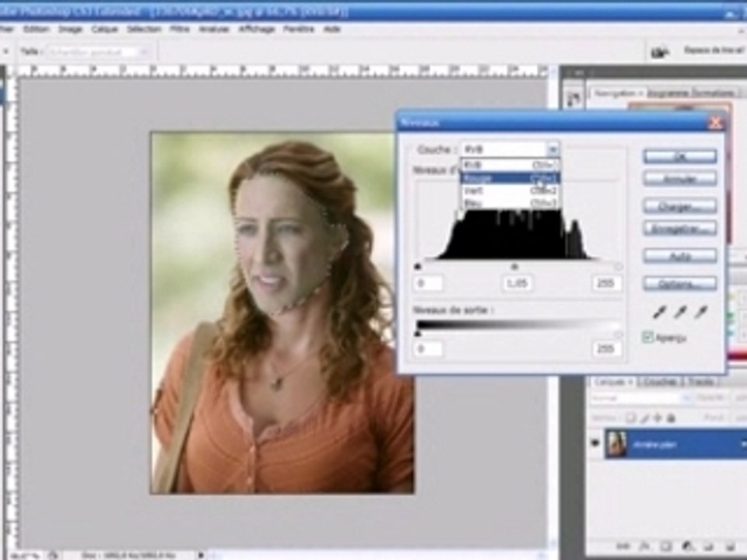Switch to the Tracés tab

[x=700, y=382]
